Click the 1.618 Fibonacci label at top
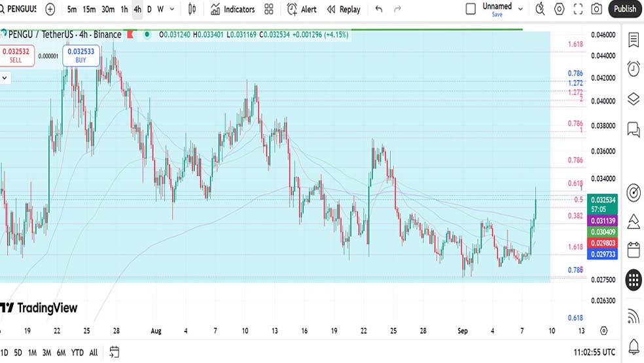Screen dimensions: 644x363 (575, 44)
